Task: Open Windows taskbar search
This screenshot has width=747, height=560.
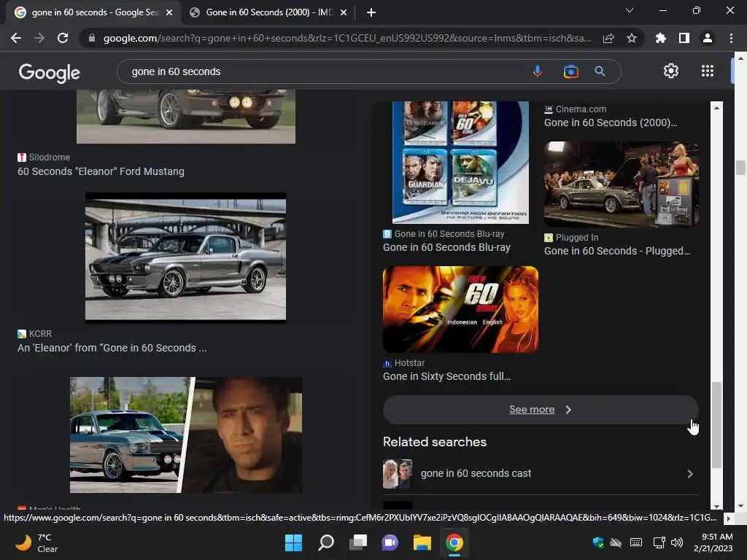Action: [326, 542]
